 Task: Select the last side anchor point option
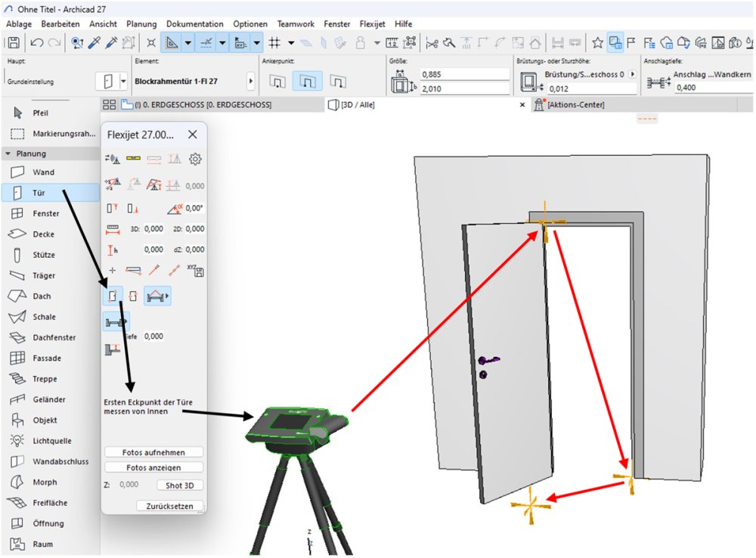point(337,82)
